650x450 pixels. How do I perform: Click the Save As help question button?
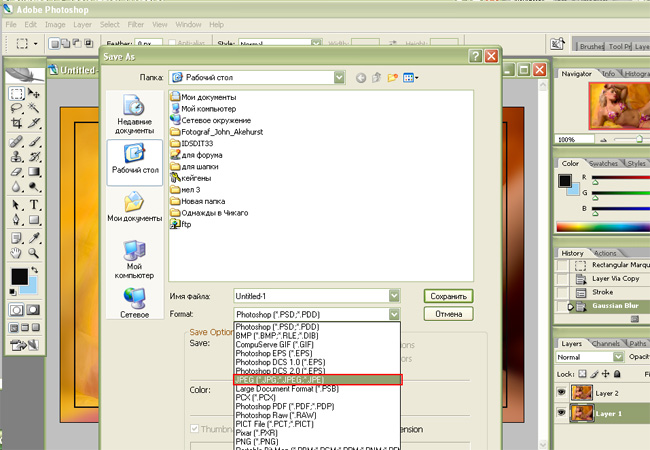click(x=475, y=56)
